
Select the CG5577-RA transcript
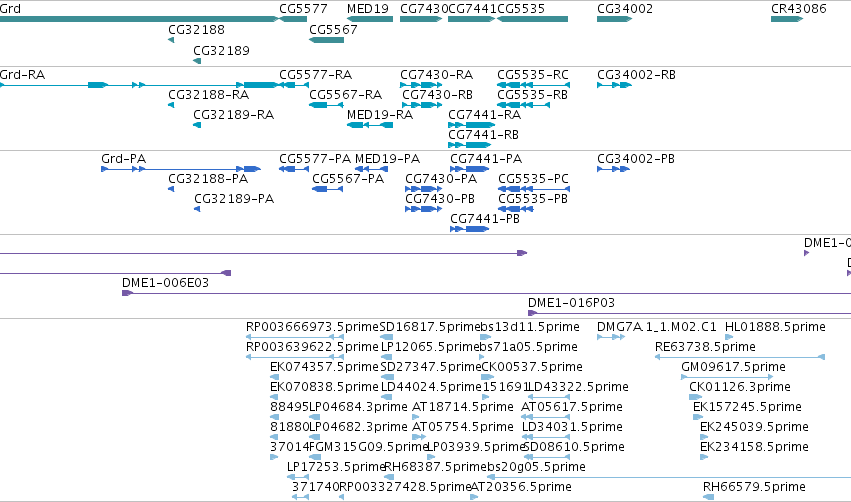pyautogui.click(x=294, y=85)
